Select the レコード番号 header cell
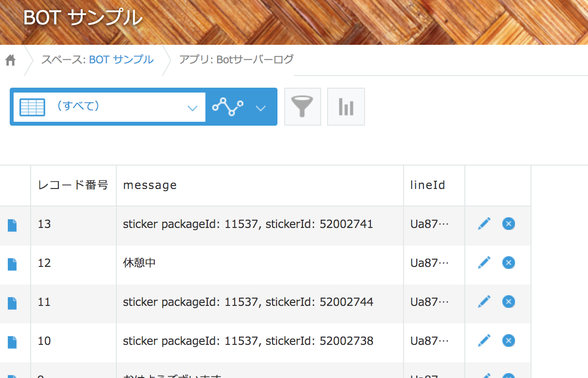Image resolution: width=588 pixels, height=378 pixels. pos(73,185)
